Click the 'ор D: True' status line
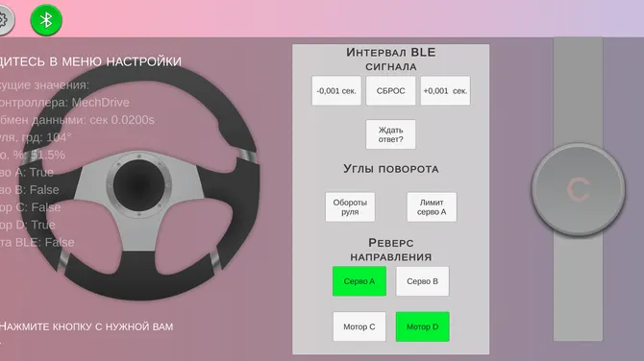The width and height of the screenshot is (644, 361). (x=28, y=225)
